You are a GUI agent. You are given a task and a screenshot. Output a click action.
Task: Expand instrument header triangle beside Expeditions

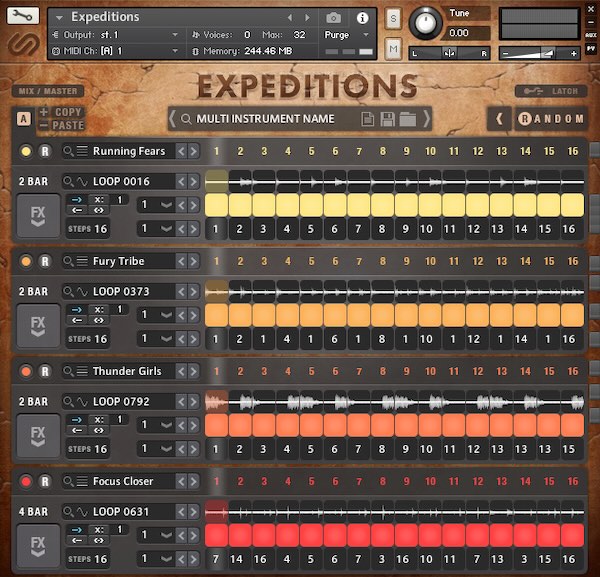point(59,18)
